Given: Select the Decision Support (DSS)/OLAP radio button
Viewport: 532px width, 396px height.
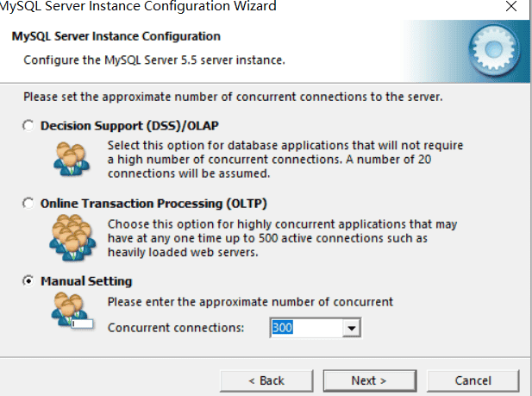Looking at the screenshot, I should pyautogui.click(x=28, y=126).
